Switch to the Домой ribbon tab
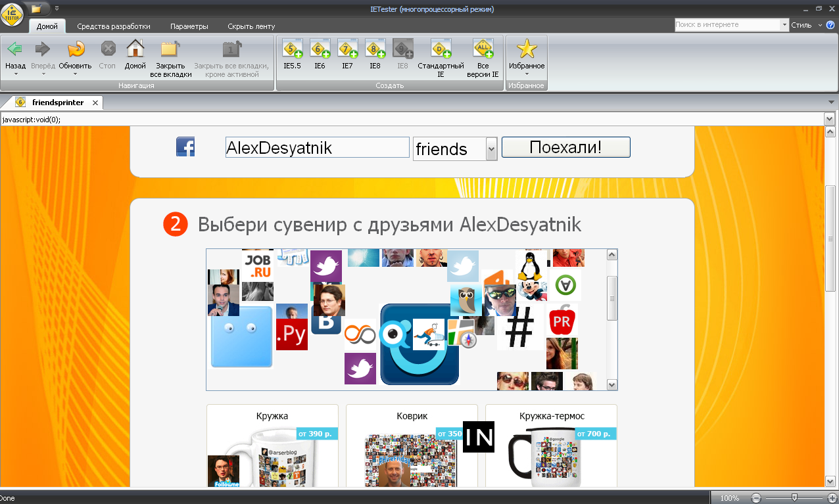Screen dimensions: 839x504 47,26
